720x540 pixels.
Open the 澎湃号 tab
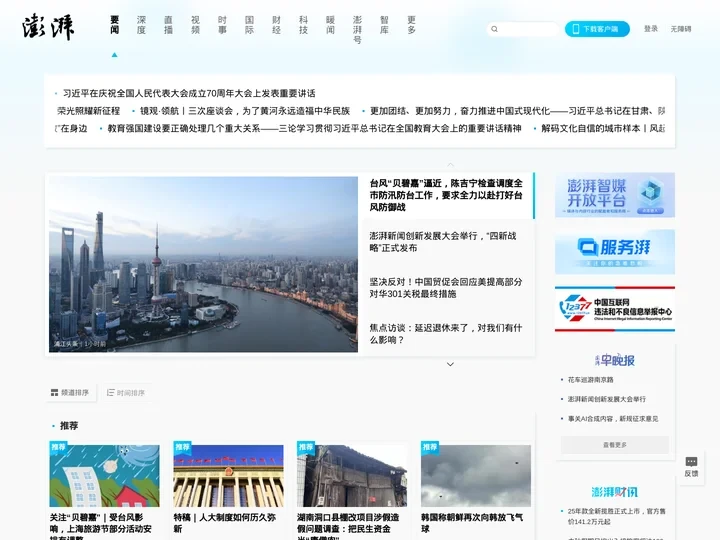(x=357, y=30)
